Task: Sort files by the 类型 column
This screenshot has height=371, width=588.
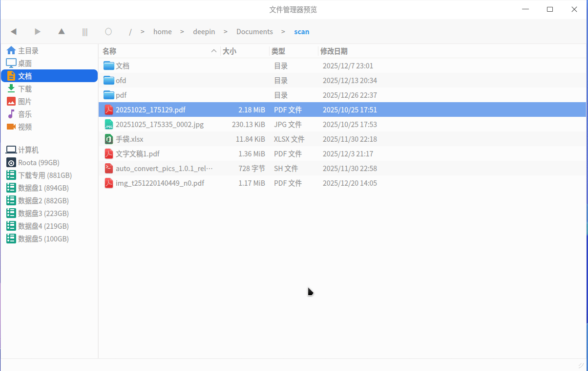Action: 294,51
